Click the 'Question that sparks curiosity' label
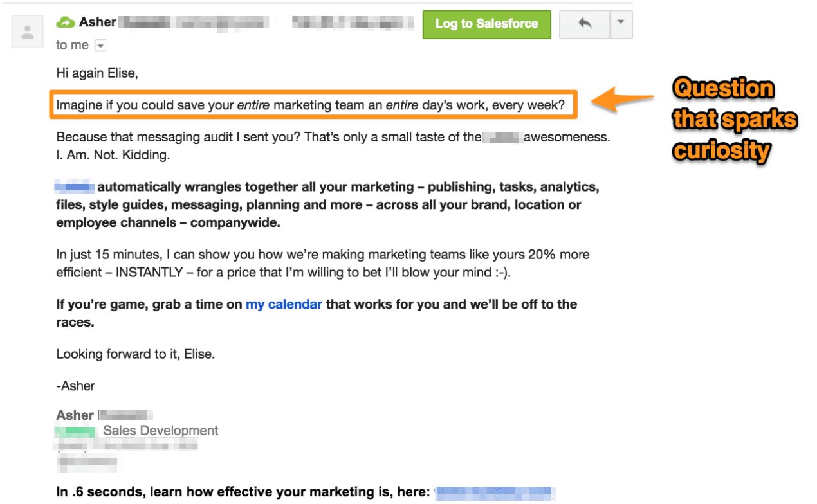817x504 pixels. [x=734, y=119]
